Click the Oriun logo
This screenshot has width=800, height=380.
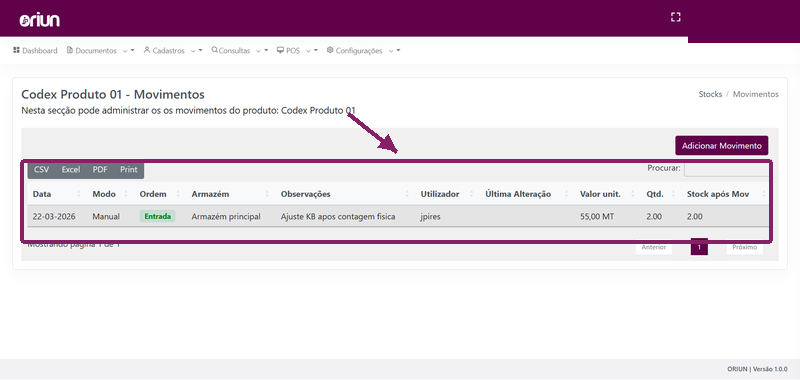[40, 20]
